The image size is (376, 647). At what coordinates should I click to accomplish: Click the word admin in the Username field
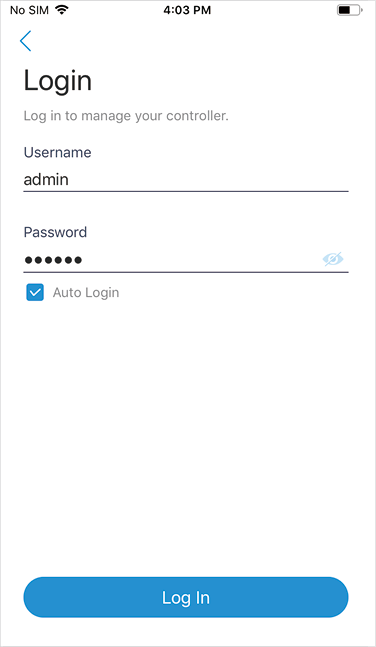pos(46,179)
